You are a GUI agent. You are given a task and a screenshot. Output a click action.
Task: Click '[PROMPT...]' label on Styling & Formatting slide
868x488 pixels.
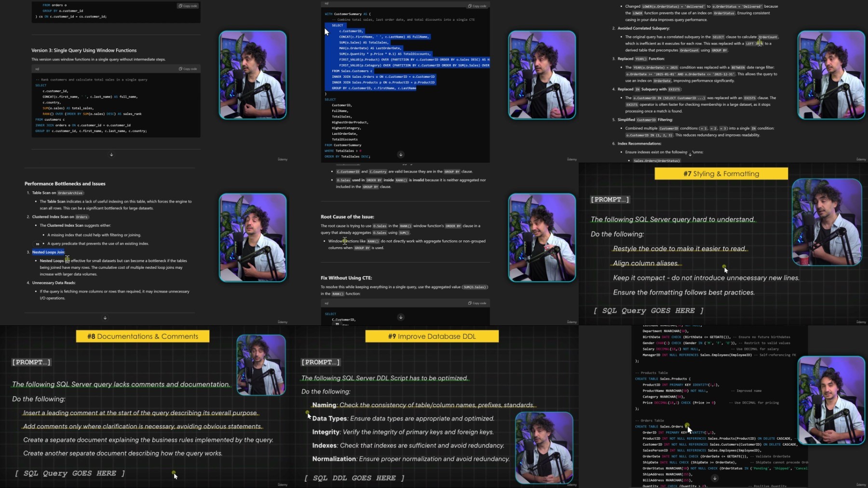(610, 199)
